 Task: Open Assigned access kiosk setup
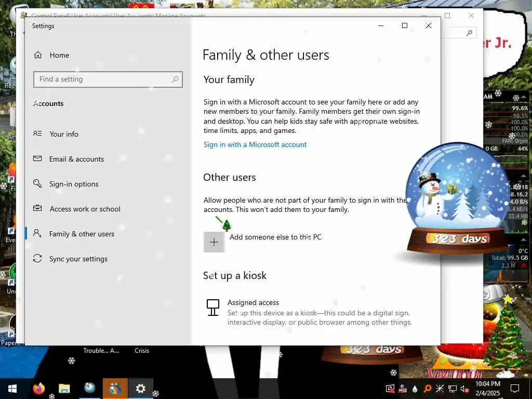click(x=309, y=312)
